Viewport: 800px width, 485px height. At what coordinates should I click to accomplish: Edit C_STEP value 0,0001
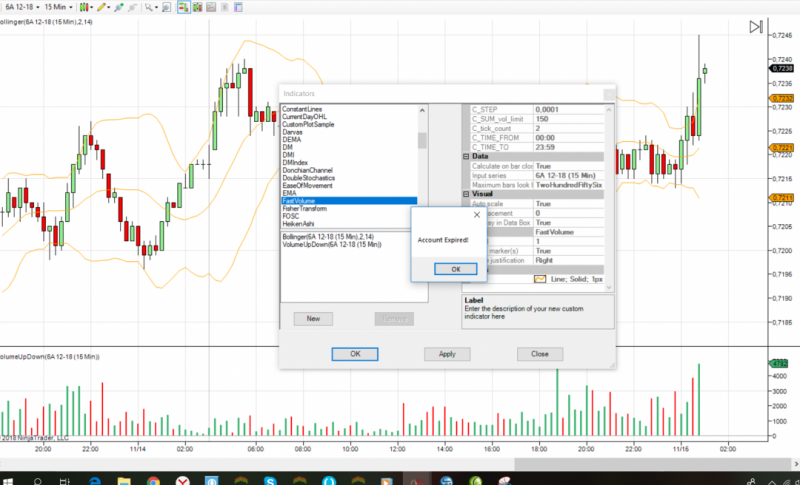569,110
